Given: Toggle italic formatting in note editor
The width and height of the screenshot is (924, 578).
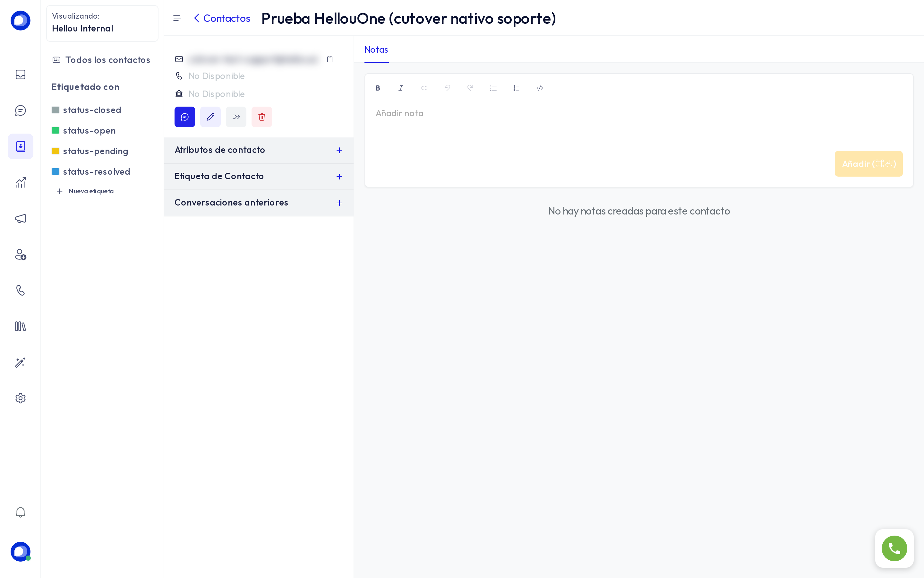Looking at the screenshot, I should pos(401,88).
